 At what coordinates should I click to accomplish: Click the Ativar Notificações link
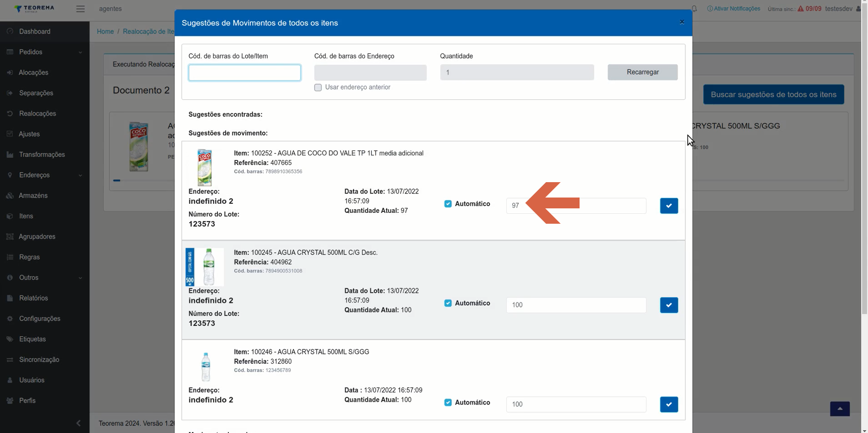coord(733,9)
